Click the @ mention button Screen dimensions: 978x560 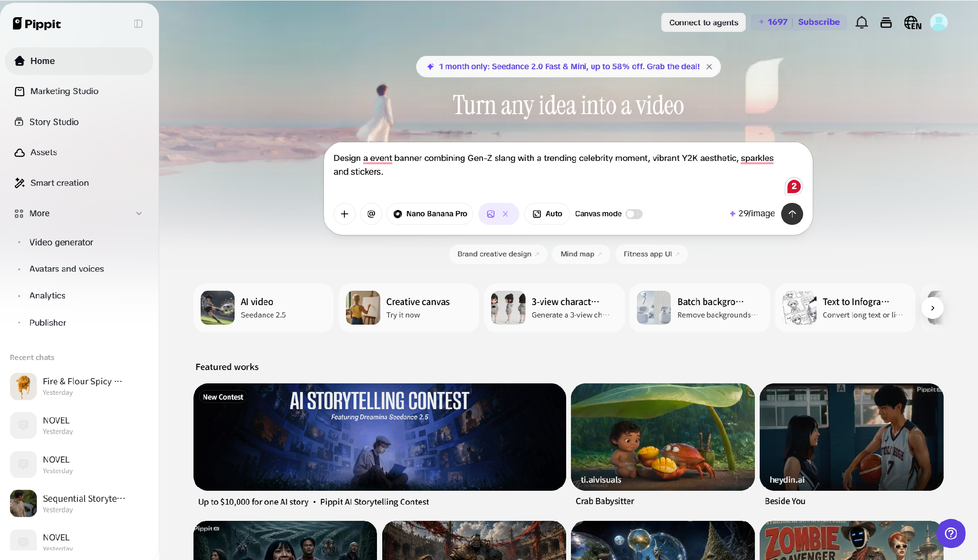(371, 214)
